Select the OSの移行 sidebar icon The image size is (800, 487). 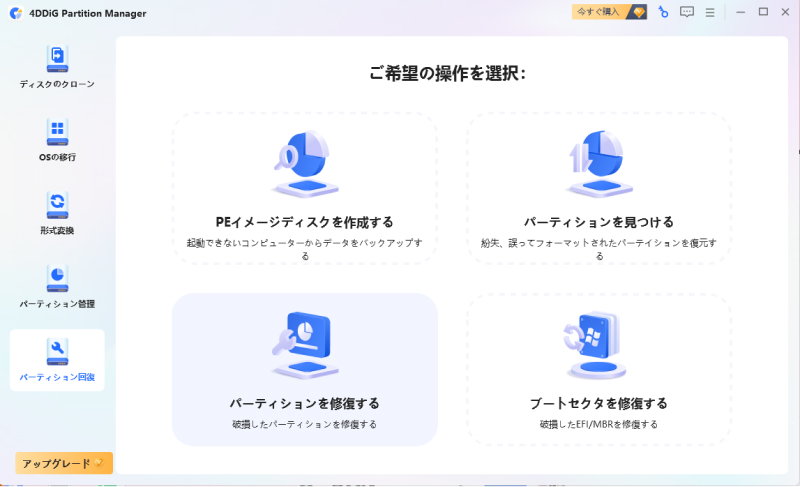(x=57, y=132)
